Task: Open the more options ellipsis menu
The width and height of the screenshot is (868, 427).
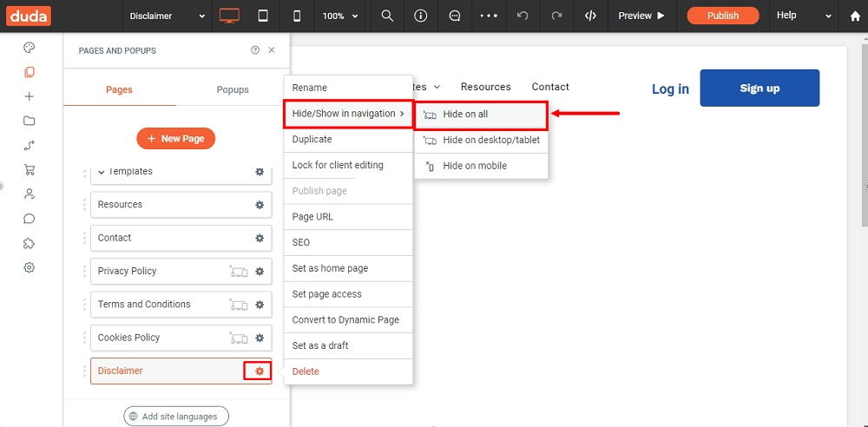Action: (x=489, y=16)
